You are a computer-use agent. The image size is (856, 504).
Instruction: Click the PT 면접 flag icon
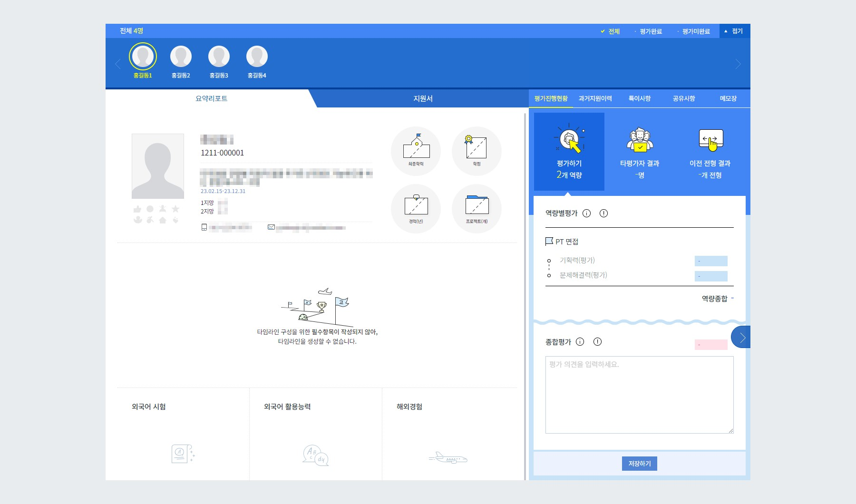point(550,241)
